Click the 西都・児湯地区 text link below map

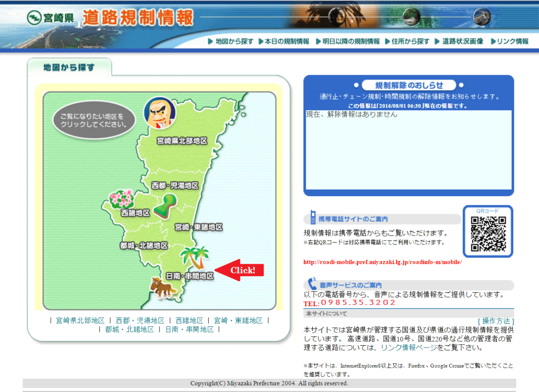(x=140, y=321)
